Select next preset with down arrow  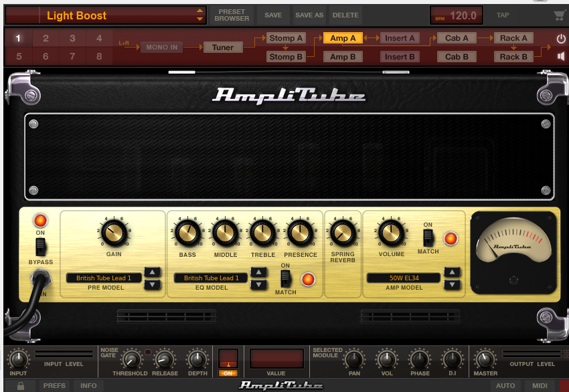point(199,19)
